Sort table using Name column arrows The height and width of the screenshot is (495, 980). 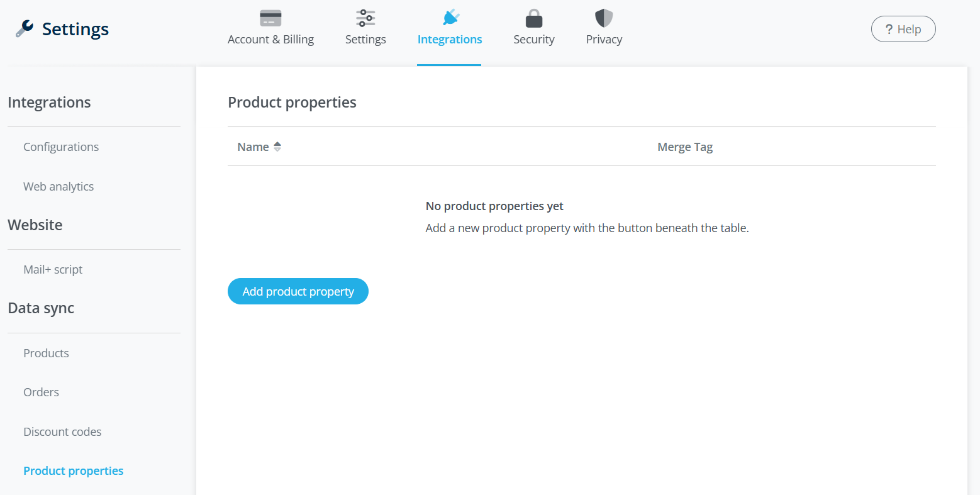(277, 147)
